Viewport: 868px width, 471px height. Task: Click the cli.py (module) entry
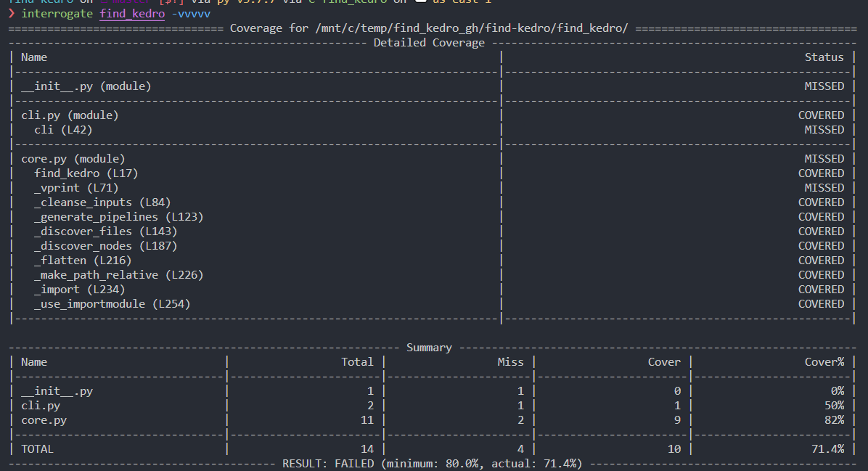click(70, 115)
